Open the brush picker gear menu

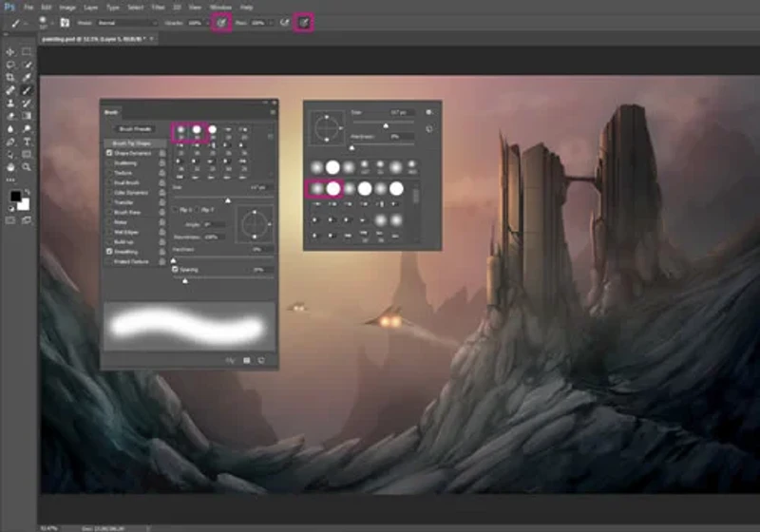[429, 112]
